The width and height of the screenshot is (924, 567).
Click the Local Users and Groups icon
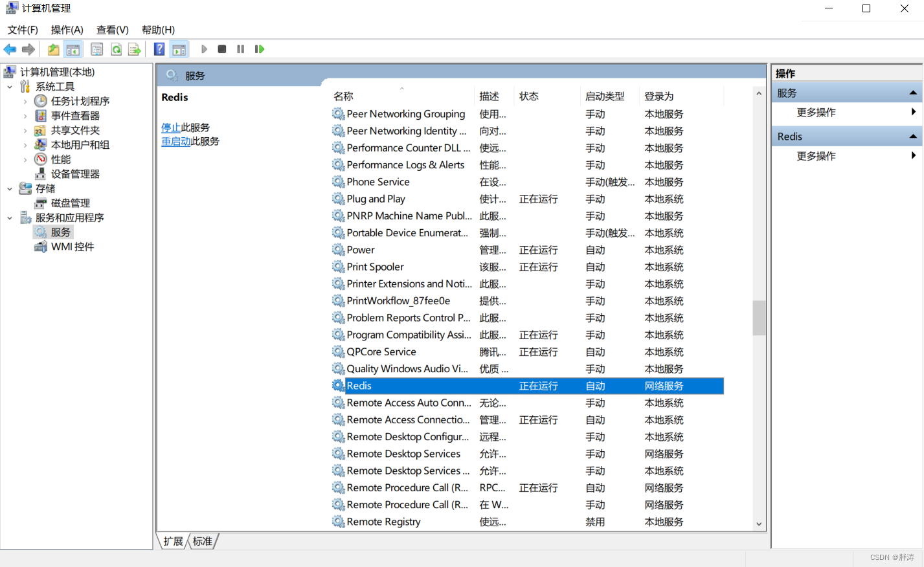(x=41, y=145)
